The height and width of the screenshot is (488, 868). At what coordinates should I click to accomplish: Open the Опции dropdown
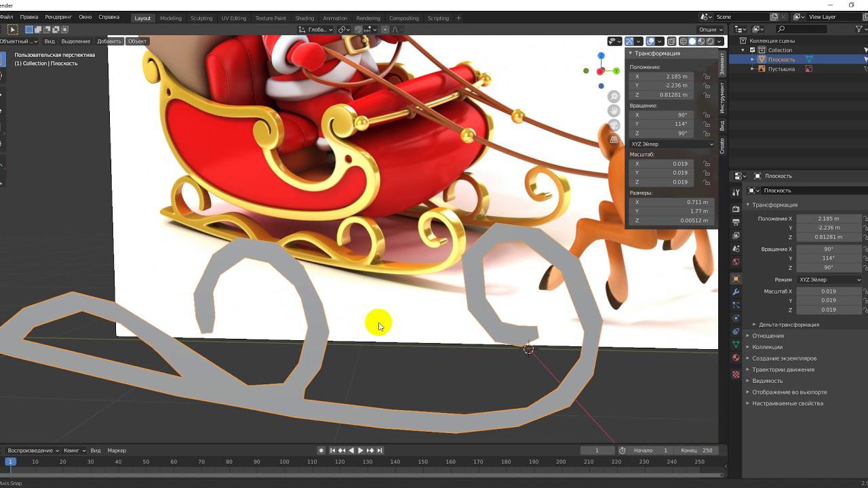point(711,30)
